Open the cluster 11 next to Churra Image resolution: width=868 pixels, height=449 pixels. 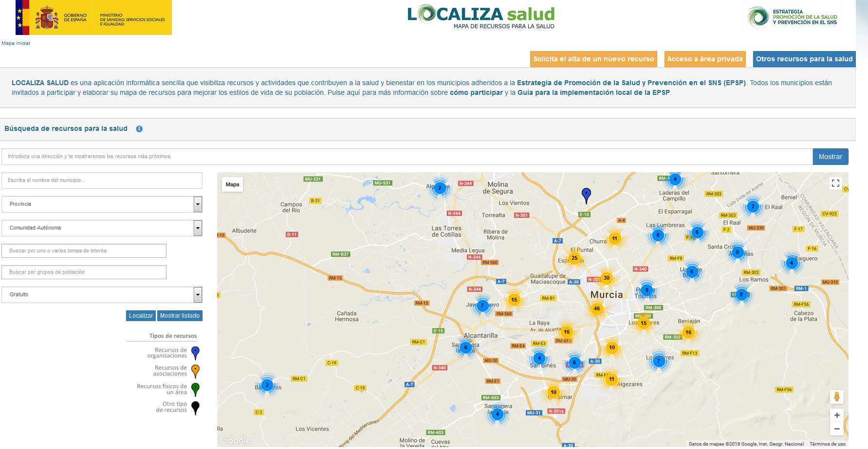[615, 239]
